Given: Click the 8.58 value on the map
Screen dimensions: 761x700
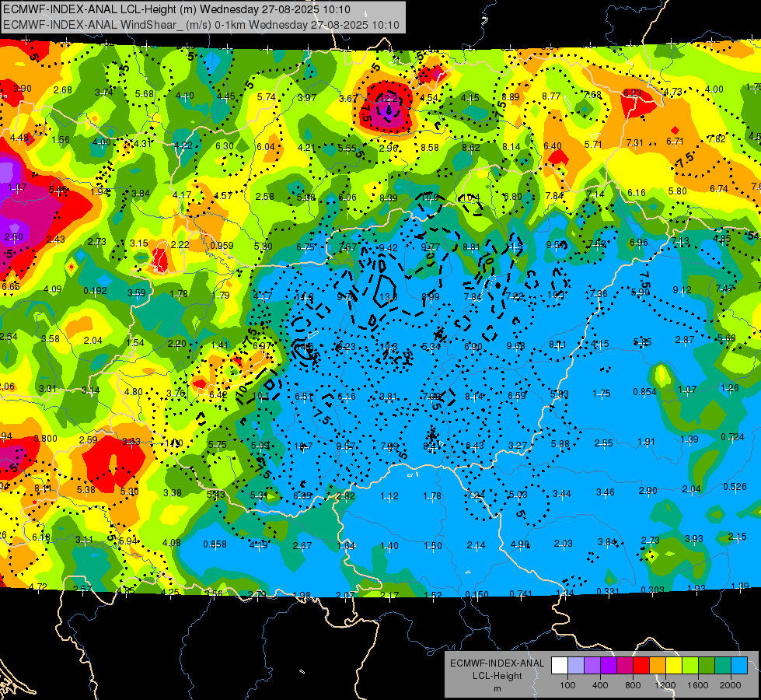Looking at the screenshot, I should pos(430,147).
